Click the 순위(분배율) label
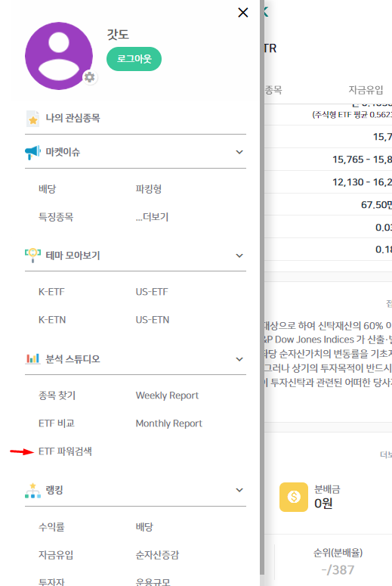 point(338,553)
